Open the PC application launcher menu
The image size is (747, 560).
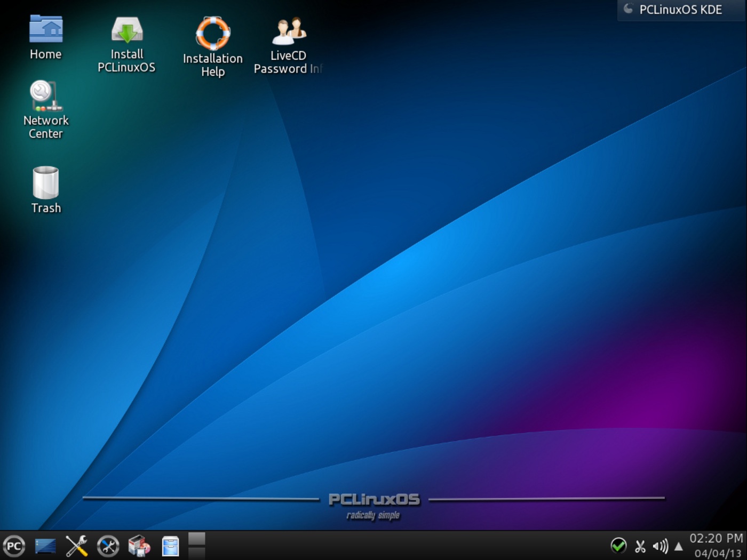tap(13, 545)
